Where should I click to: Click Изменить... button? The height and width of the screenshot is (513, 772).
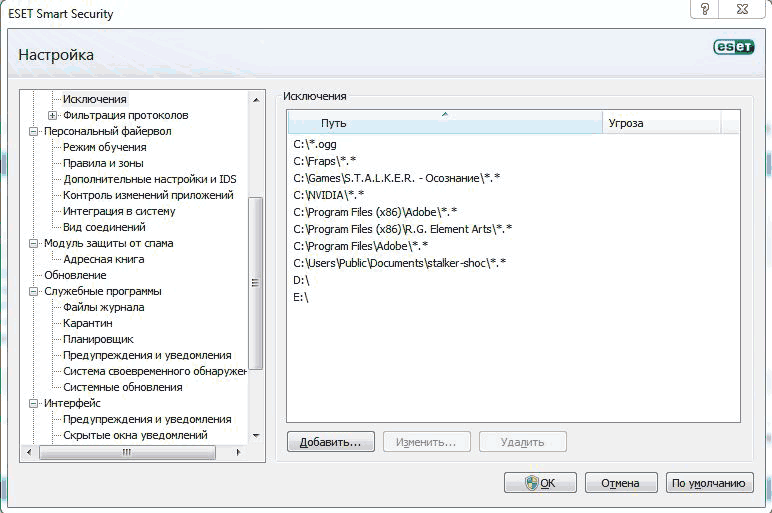[x=426, y=442]
